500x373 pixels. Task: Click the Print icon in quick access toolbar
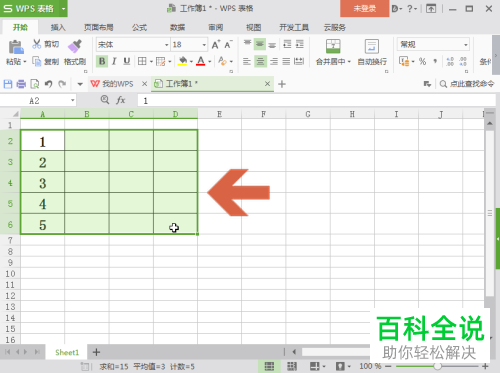(x=21, y=84)
